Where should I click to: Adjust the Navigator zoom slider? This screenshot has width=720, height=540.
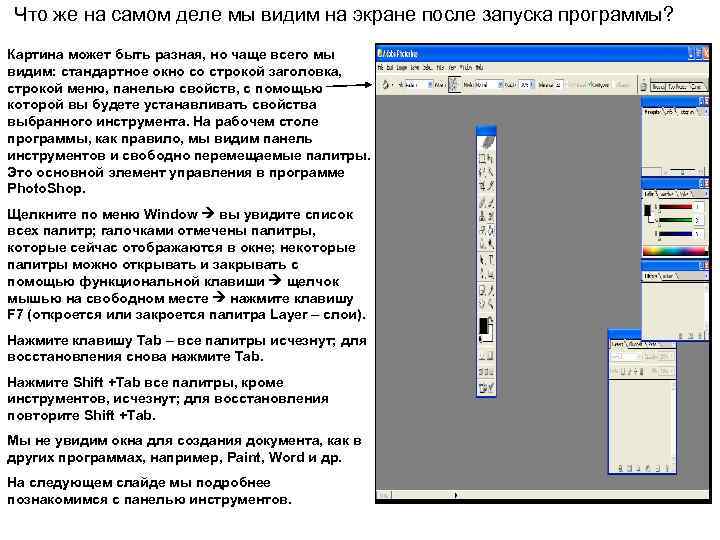(x=681, y=172)
